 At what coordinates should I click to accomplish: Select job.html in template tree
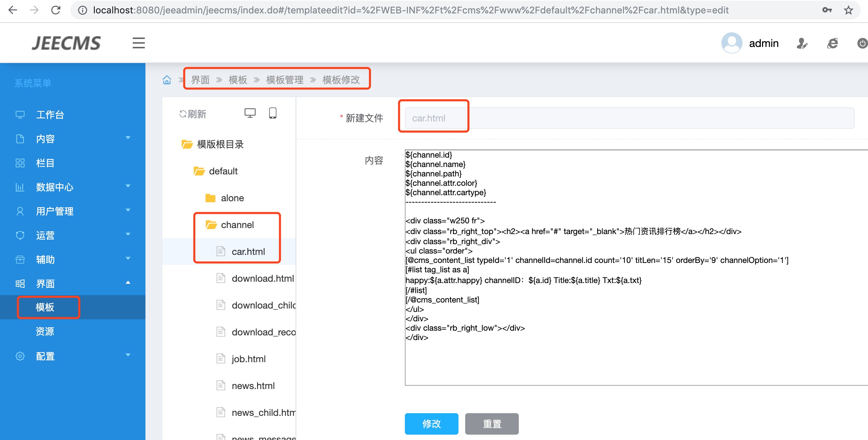tap(248, 359)
